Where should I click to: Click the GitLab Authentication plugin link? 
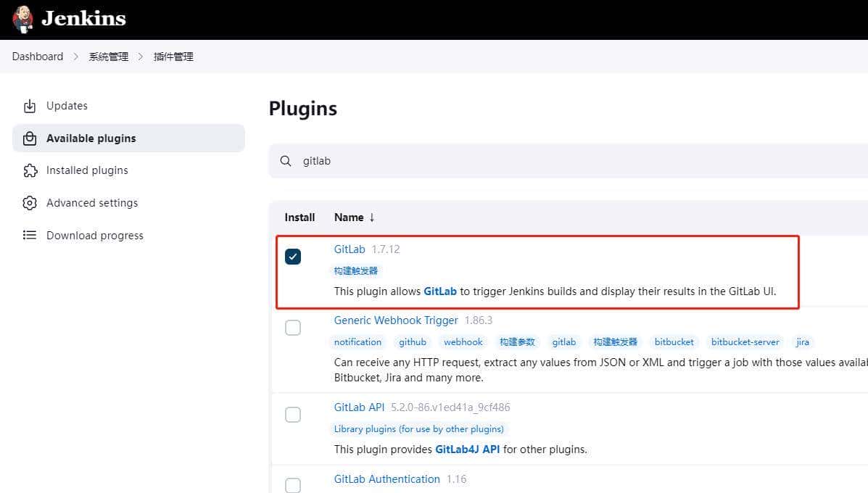(x=387, y=478)
